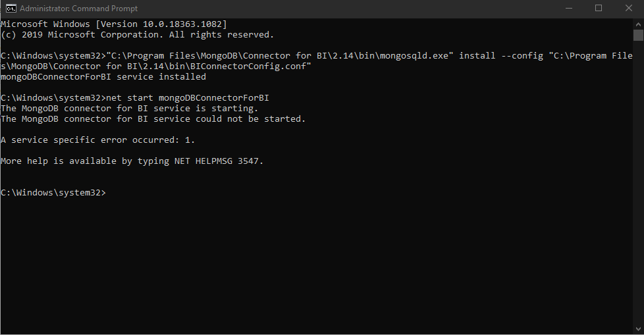Minimize the Command Prompt window
Viewport: 644px width, 335px height.
pos(568,9)
